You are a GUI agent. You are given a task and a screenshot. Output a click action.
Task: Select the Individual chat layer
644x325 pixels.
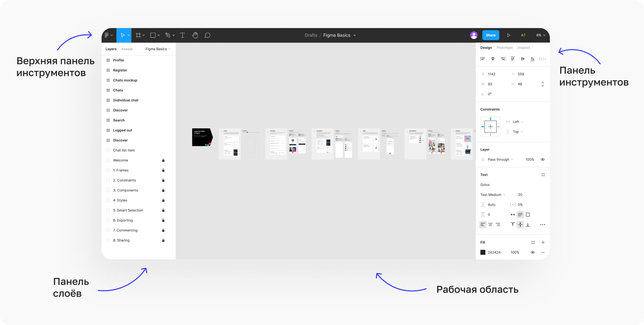126,100
